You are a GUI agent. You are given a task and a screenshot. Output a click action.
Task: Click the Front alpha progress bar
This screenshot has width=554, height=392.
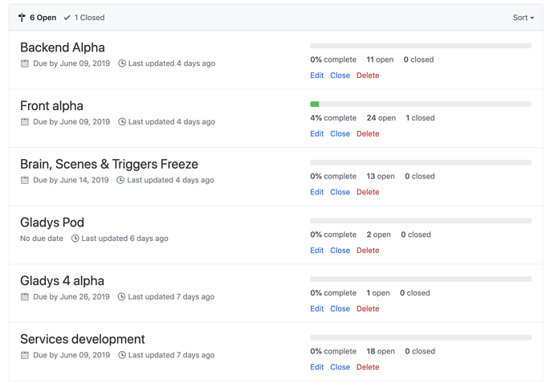click(421, 104)
